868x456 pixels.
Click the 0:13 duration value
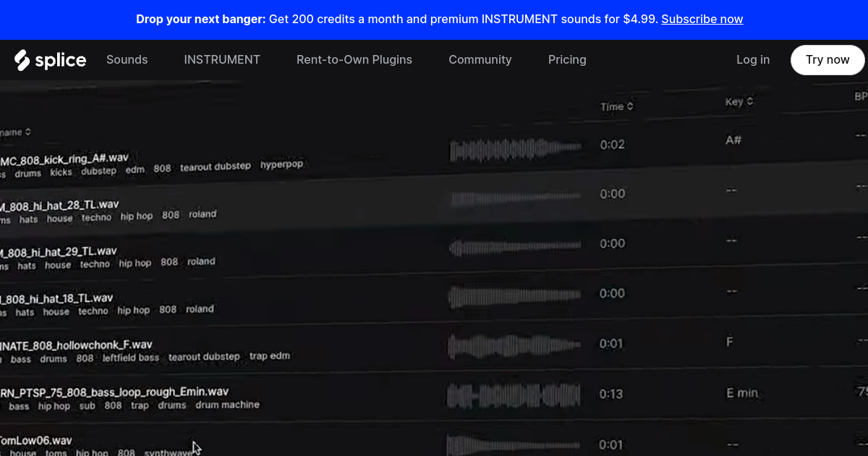[x=612, y=394]
